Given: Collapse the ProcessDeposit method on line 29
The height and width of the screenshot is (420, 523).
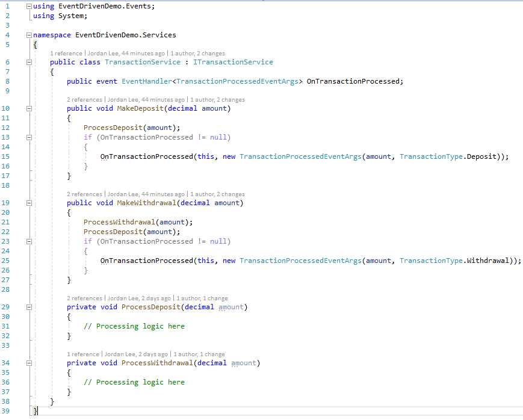Looking at the screenshot, I should click(x=29, y=307).
